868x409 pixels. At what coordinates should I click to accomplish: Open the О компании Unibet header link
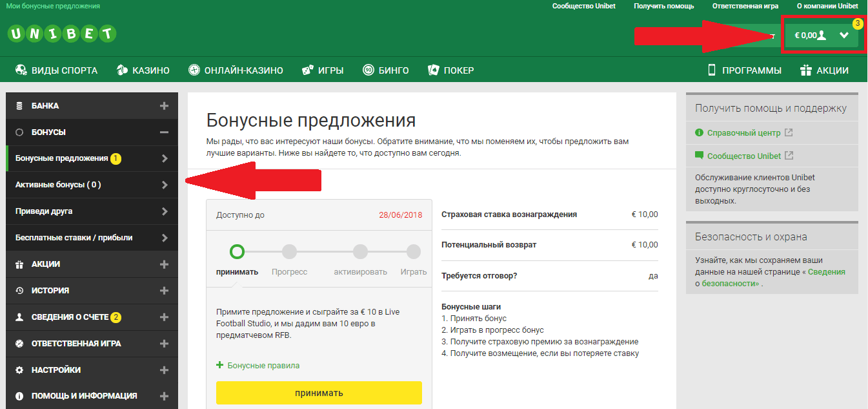click(827, 6)
